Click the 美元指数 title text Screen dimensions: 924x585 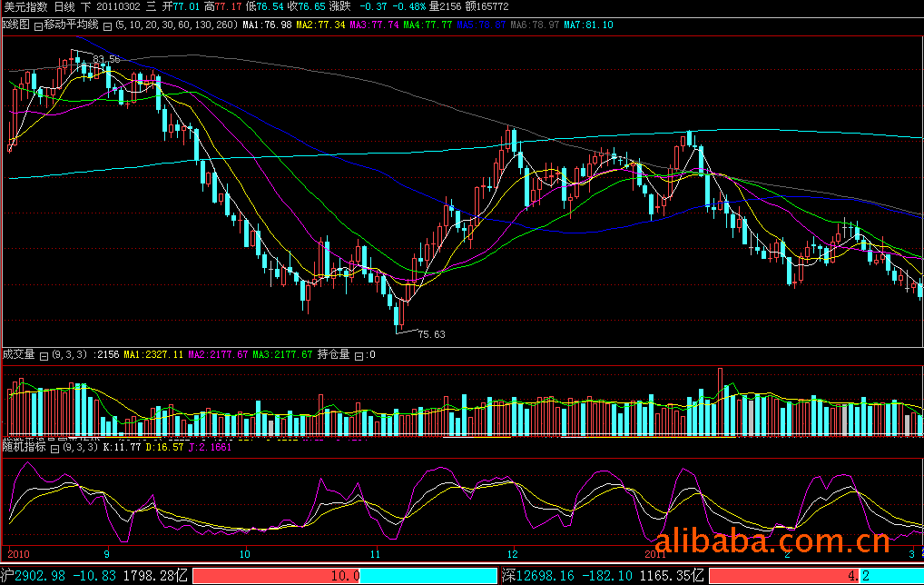(x=25, y=7)
